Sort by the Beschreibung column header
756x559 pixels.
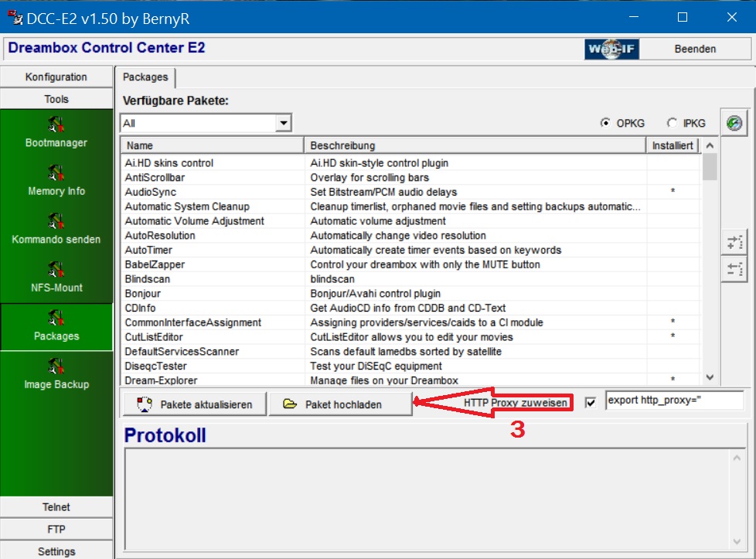pos(475,145)
